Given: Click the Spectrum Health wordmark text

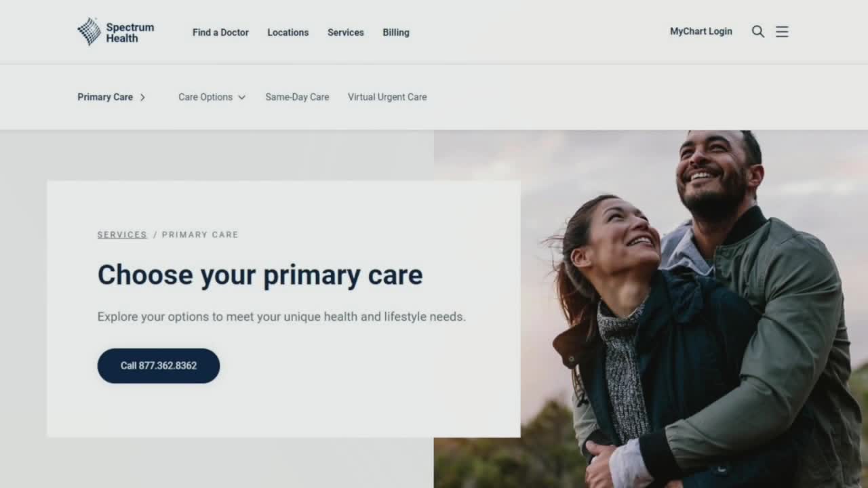Looking at the screenshot, I should [x=130, y=33].
